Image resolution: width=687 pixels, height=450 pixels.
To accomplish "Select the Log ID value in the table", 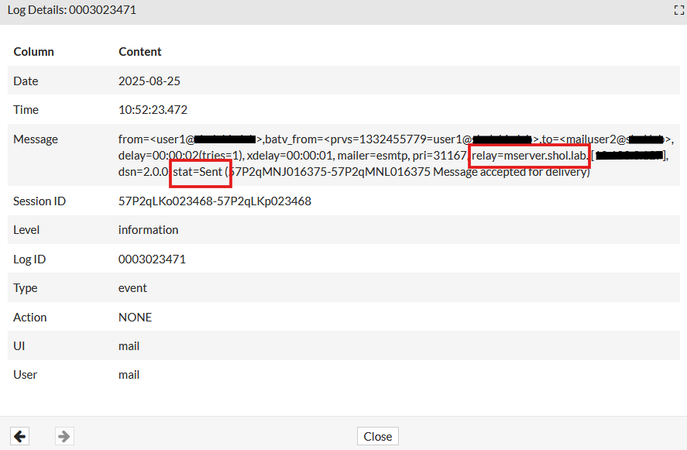I will coord(150,259).
